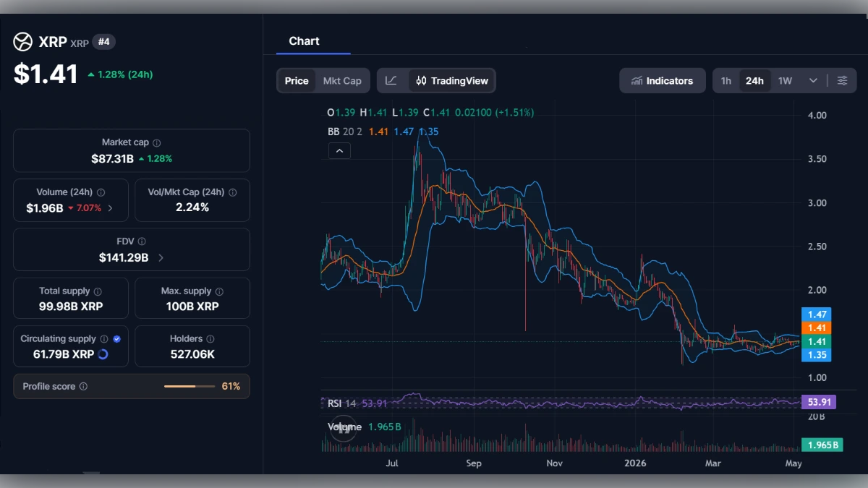The height and width of the screenshot is (488, 868).
Task: Click the Circulating supply info icon
Action: 104,339
